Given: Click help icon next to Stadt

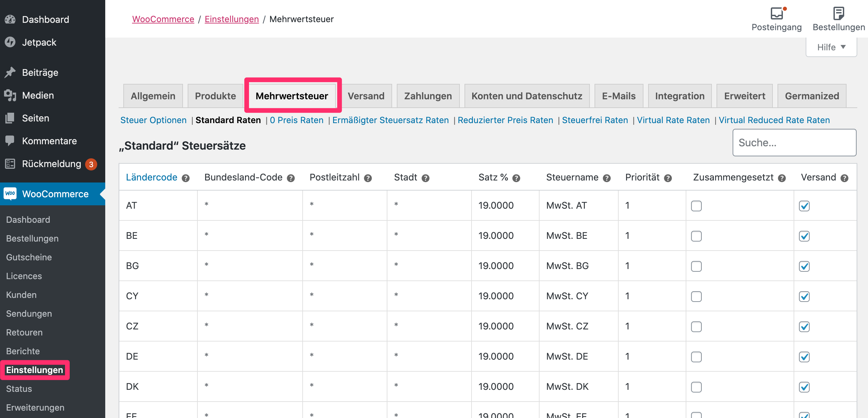Looking at the screenshot, I should coord(426,178).
